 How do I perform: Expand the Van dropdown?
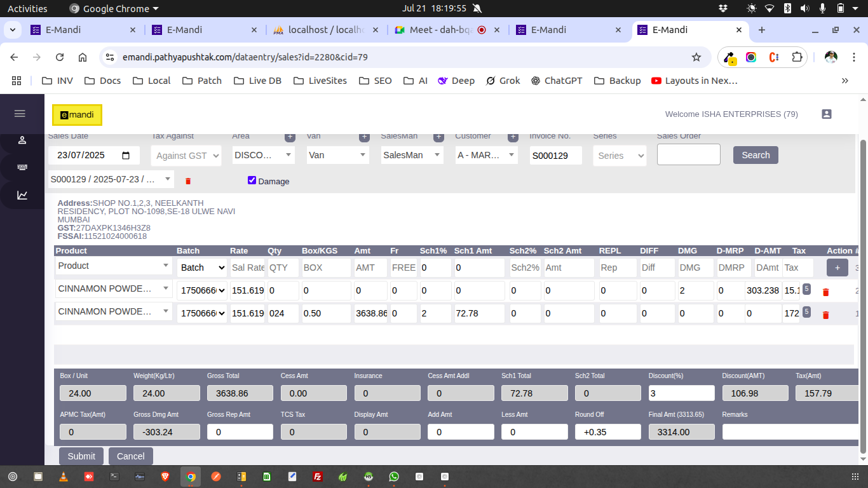pos(337,155)
